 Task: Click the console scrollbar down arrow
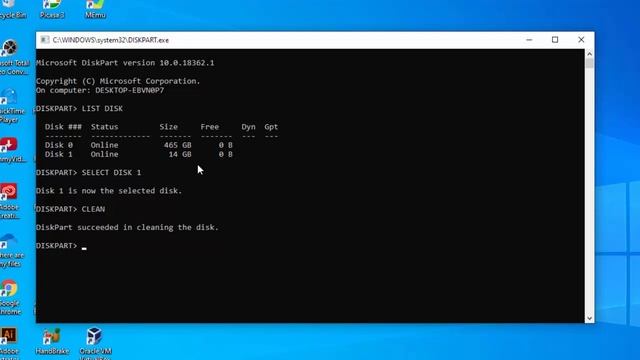(x=589, y=318)
